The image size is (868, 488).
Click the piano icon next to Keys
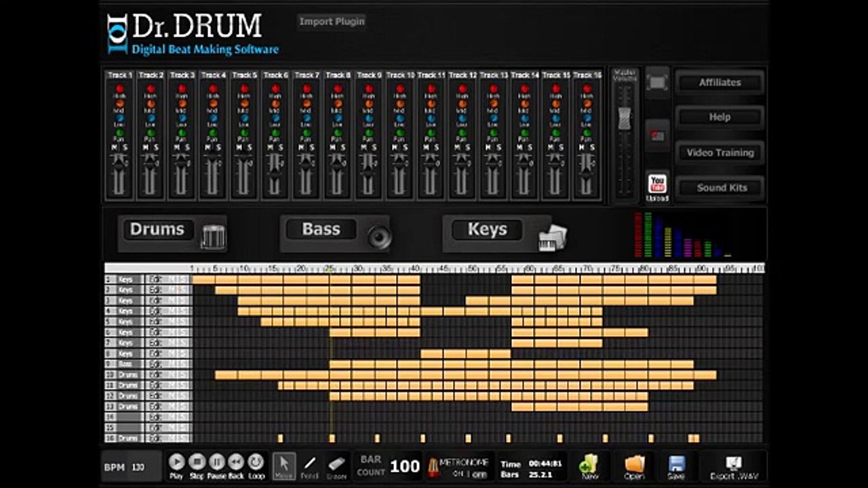(x=553, y=237)
